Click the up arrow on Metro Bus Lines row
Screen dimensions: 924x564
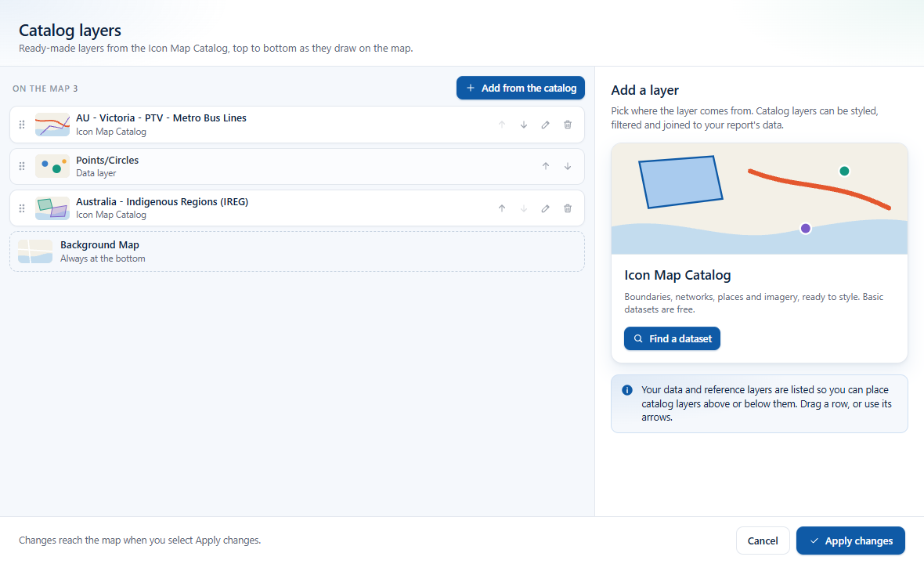(501, 125)
